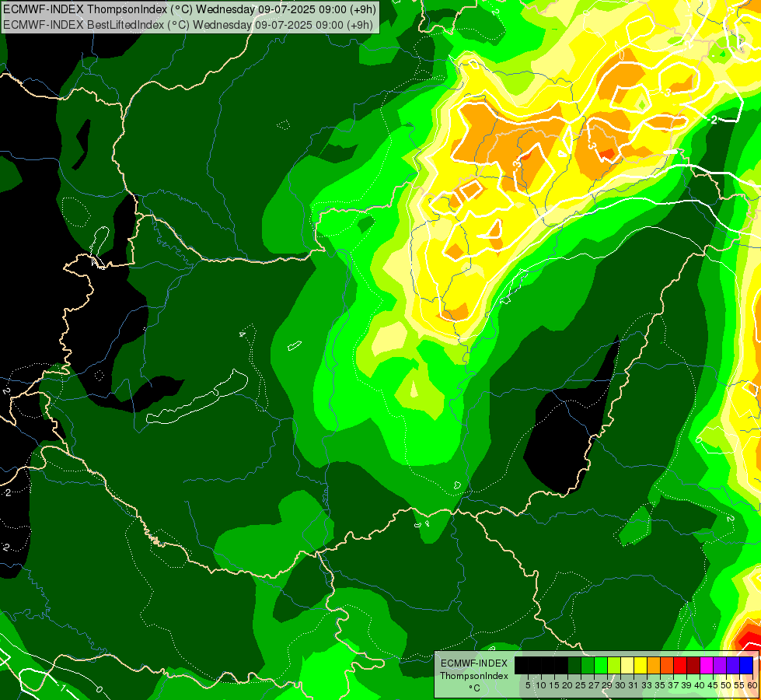Image resolution: width=761 pixels, height=700 pixels.
Task: Click the red-orange 35–37 legend swatch
Action: tap(667, 665)
